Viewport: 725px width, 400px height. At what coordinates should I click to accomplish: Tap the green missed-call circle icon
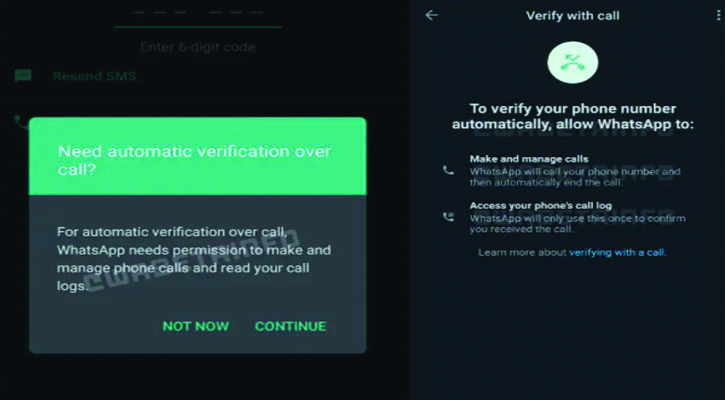click(573, 61)
